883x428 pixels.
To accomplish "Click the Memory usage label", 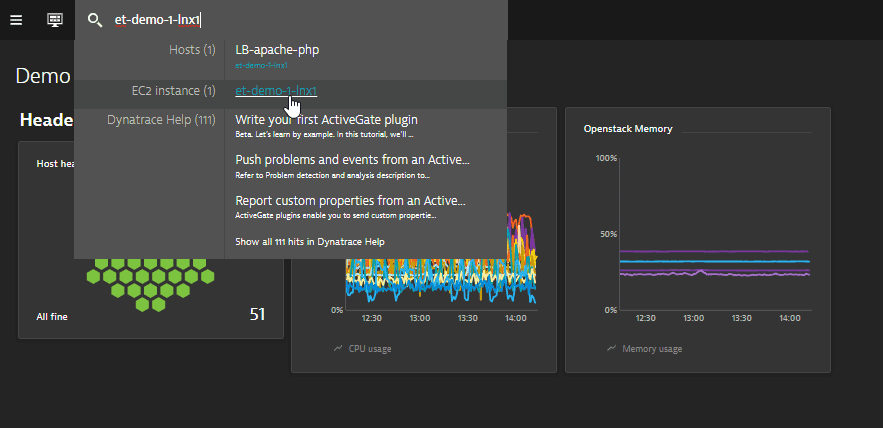I will (x=652, y=349).
